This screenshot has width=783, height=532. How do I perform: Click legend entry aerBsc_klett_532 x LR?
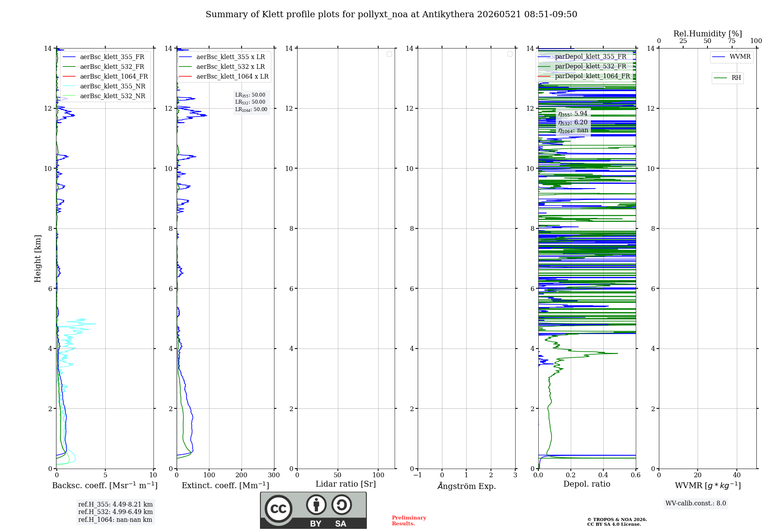(x=222, y=66)
